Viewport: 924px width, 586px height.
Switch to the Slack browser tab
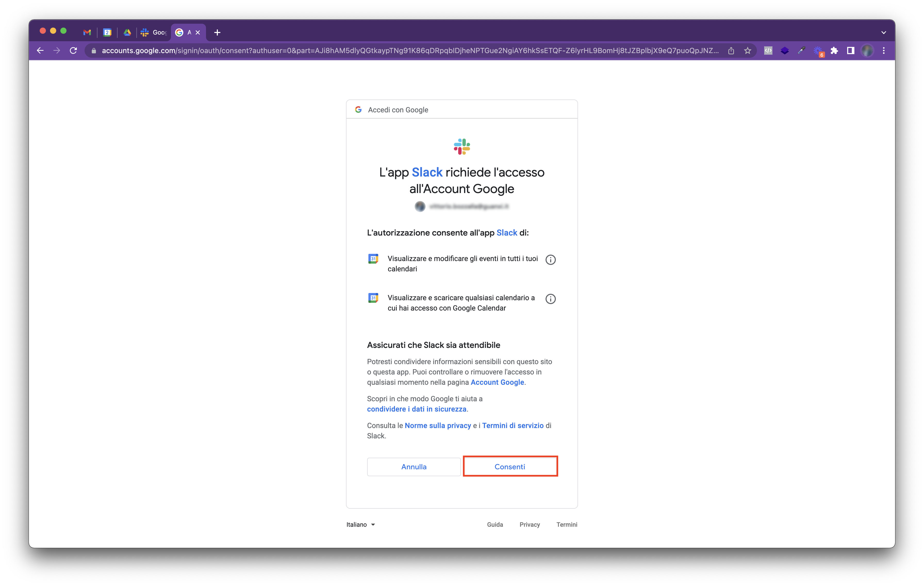coord(153,32)
